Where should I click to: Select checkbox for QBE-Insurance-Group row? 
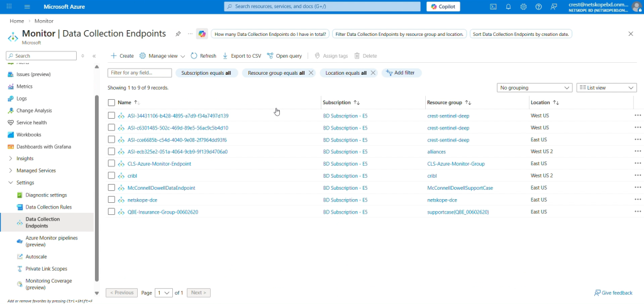(x=111, y=212)
